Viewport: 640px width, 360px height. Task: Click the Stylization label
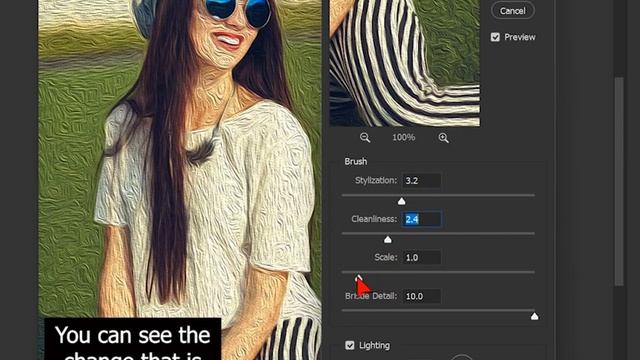(376, 180)
